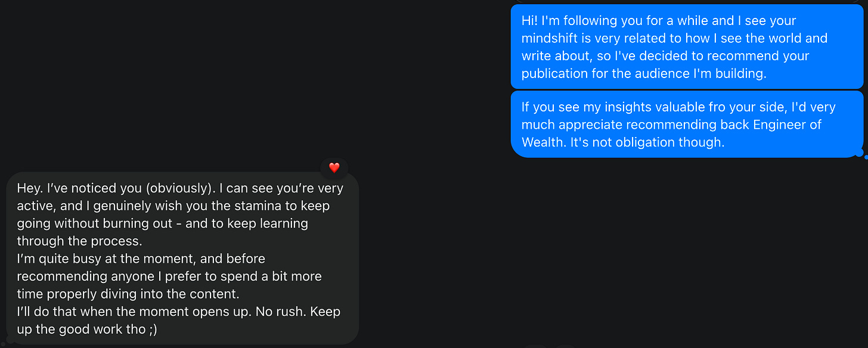The width and height of the screenshot is (868, 348).
Task: Select the gray received message bubble
Action: tap(182, 259)
